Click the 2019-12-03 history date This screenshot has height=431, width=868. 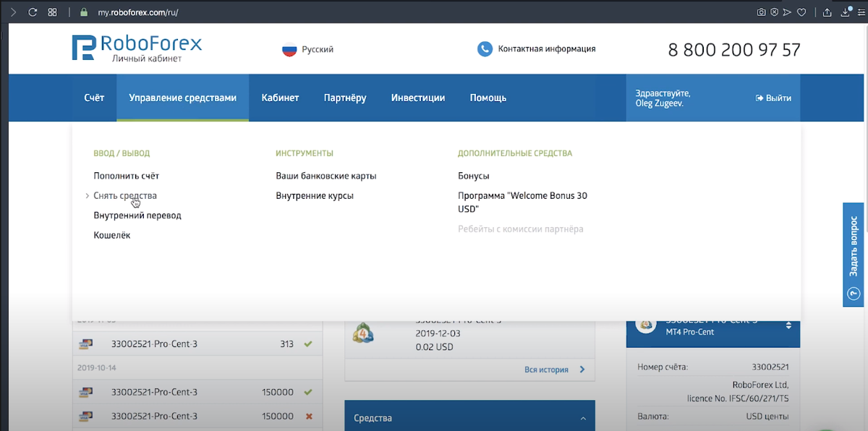click(438, 333)
